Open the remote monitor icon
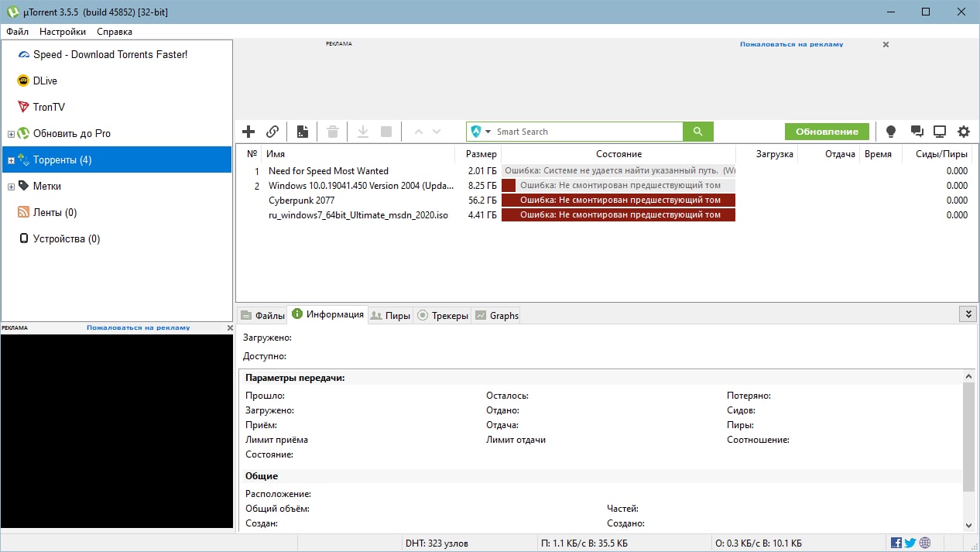Screen dimensions: 980x552 pos(940,132)
